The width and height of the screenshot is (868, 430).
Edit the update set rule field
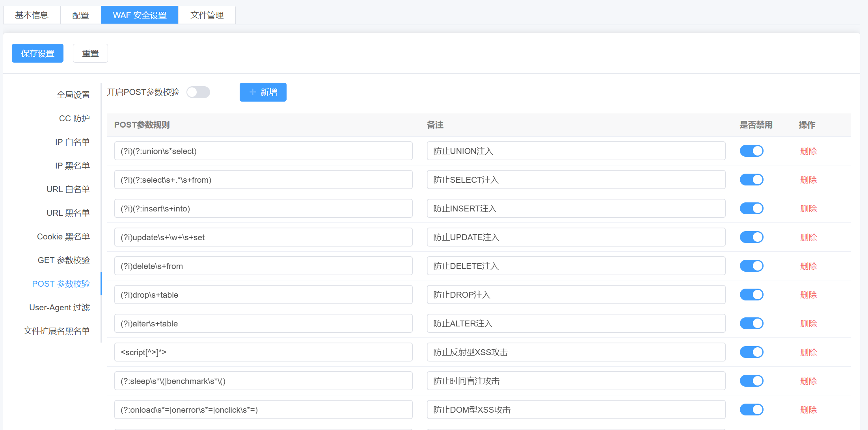tap(263, 237)
